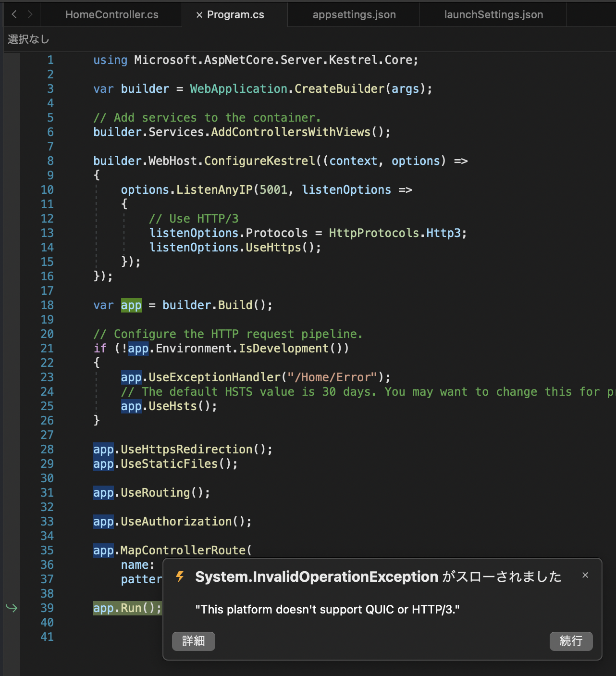616x676 pixels.
Task: Click the lightning bolt exception icon
Action: [x=180, y=576]
